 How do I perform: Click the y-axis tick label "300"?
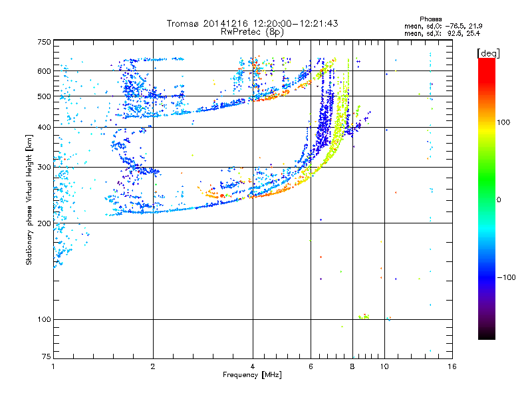44,167
